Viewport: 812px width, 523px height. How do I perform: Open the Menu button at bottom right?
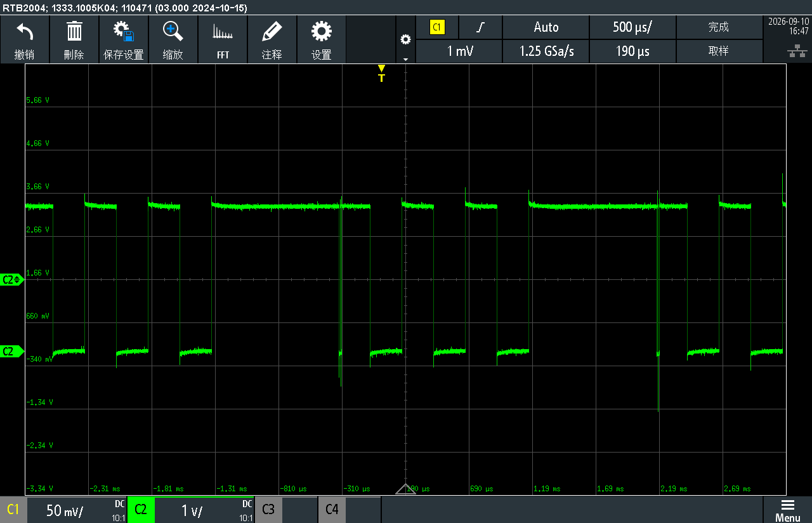pos(787,510)
